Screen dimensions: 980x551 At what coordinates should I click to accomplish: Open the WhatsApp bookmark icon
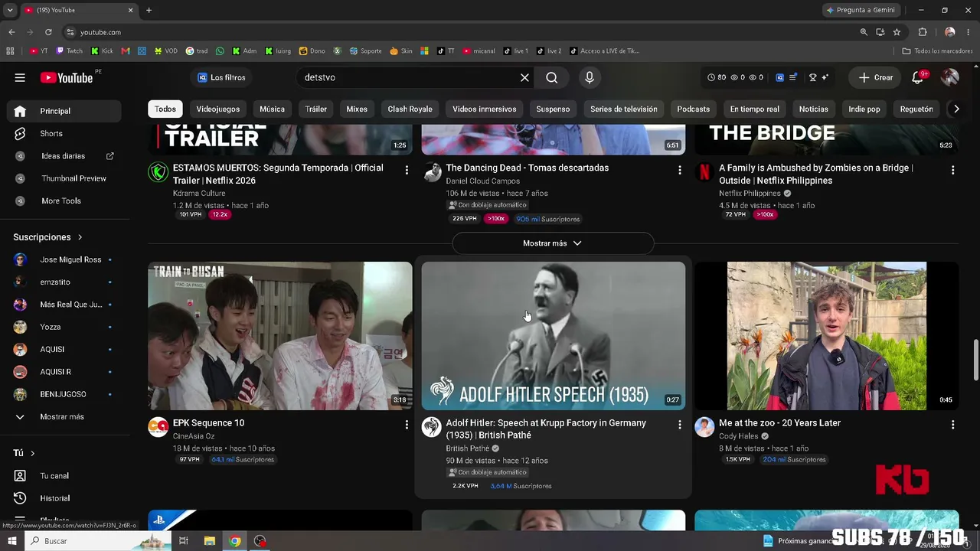(x=220, y=51)
